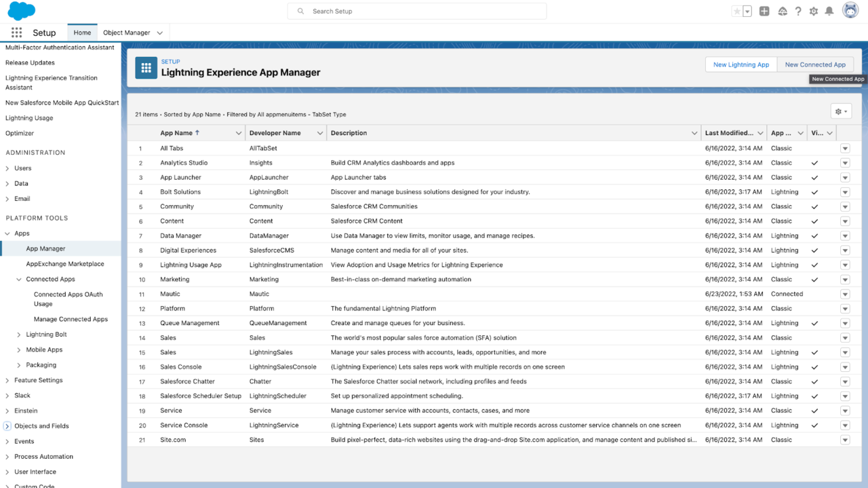Image resolution: width=868 pixels, height=488 pixels.
Task: Click the Search Setup input field
Action: click(416, 11)
